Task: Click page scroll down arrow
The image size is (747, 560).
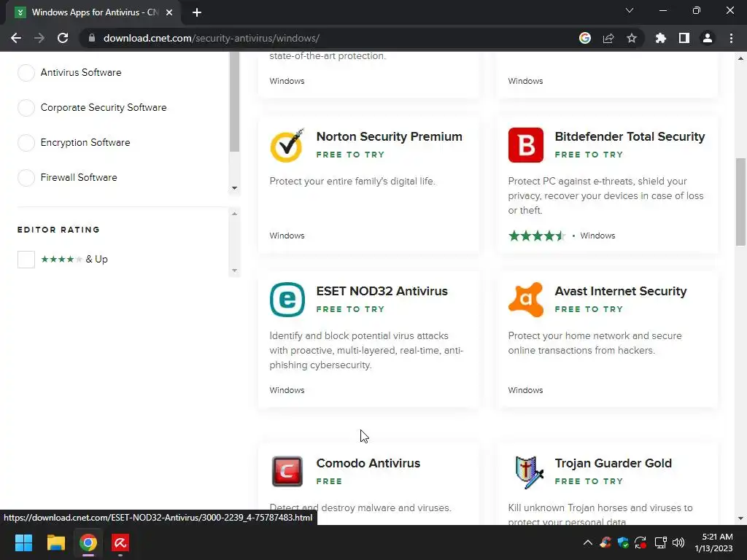Action: click(740, 518)
